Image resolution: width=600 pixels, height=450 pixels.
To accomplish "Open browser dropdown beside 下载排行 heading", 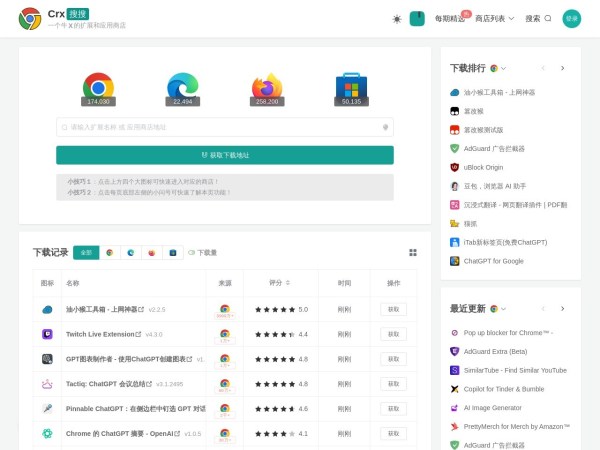I will (x=497, y=68).
